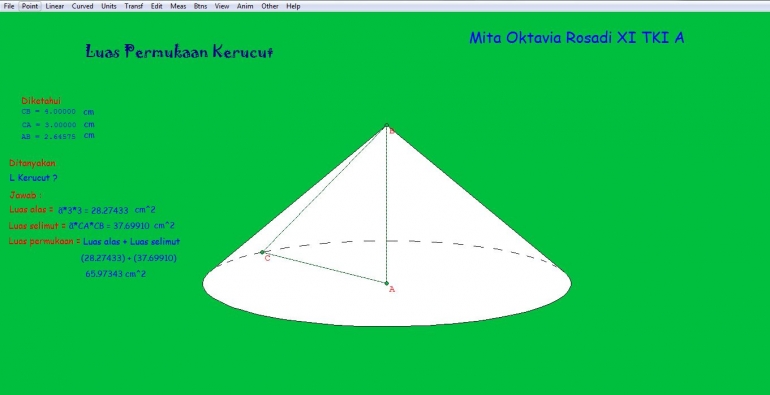770x395 pixels.
Task: Open the Linear menu
Action: tap(55, 6)
